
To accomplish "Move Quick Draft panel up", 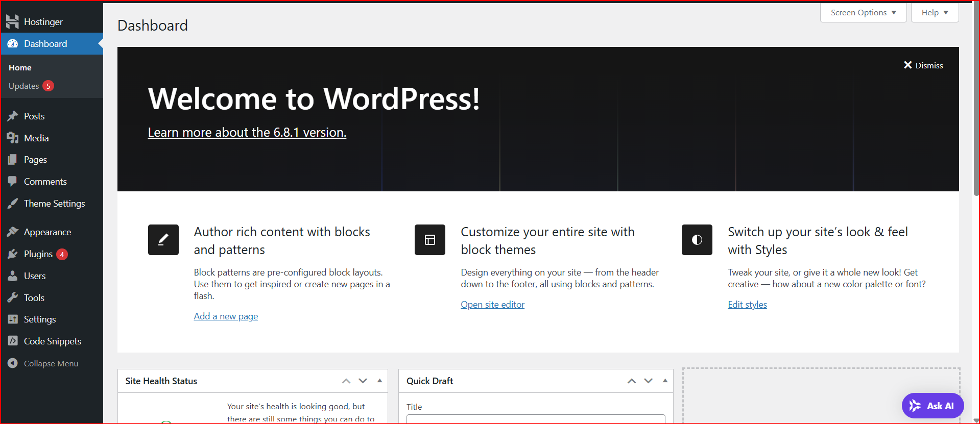I will coord(632,381).
